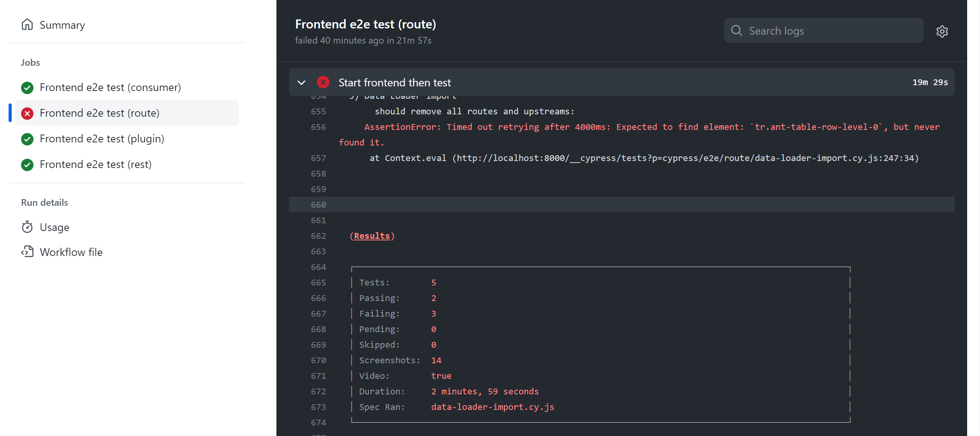980x436 pixels.
Task: Open Frontend e2e test (plugin) job
Action: point(102,139)
